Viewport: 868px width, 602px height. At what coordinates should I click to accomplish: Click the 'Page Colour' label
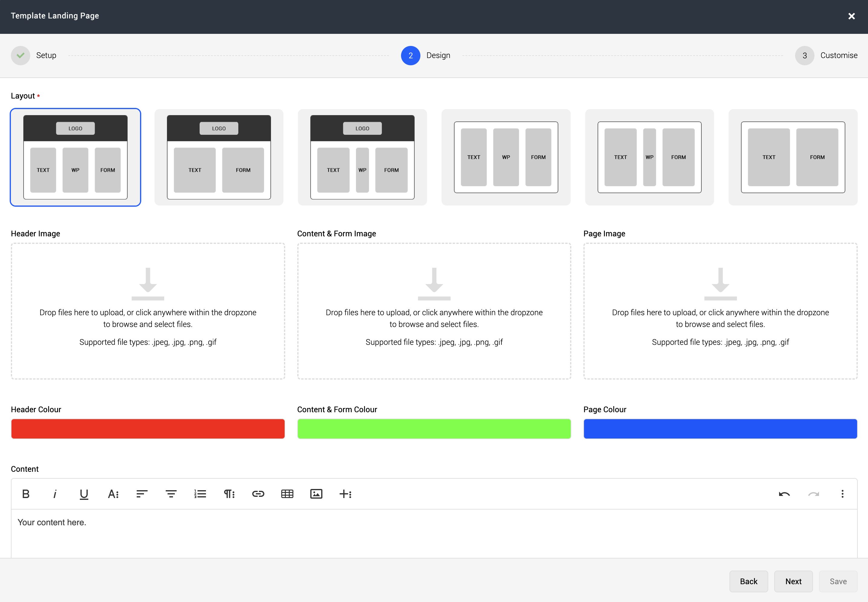[605, 409]
